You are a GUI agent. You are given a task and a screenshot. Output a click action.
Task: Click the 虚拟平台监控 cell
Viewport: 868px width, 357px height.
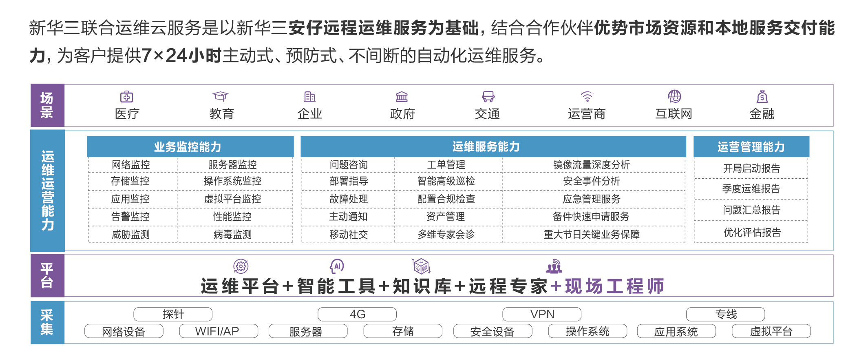[x=235, y=199]
